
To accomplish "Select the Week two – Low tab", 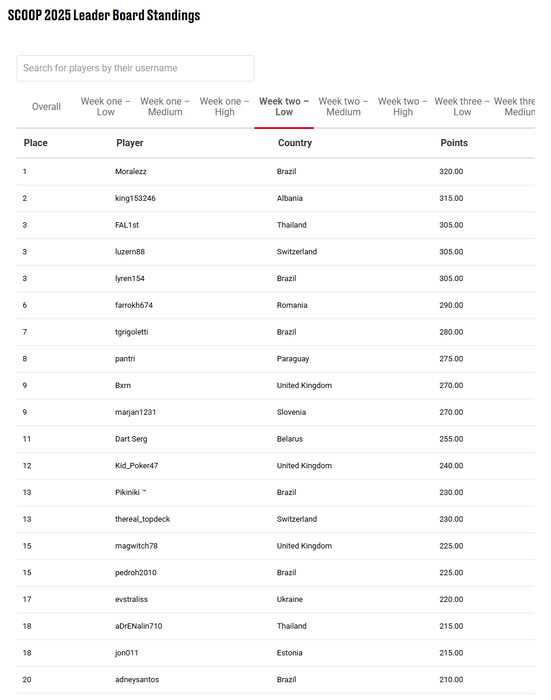I will [x=284, y=107].
